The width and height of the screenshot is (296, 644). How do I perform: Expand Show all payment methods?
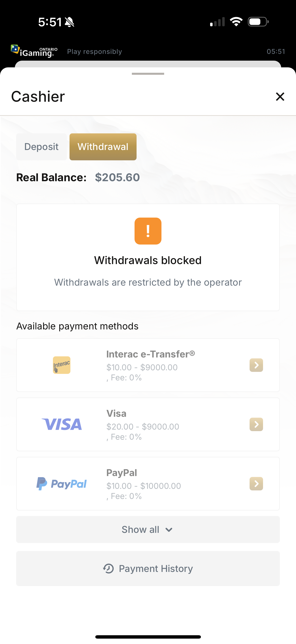pyautogui.click(x=141, y=529)
